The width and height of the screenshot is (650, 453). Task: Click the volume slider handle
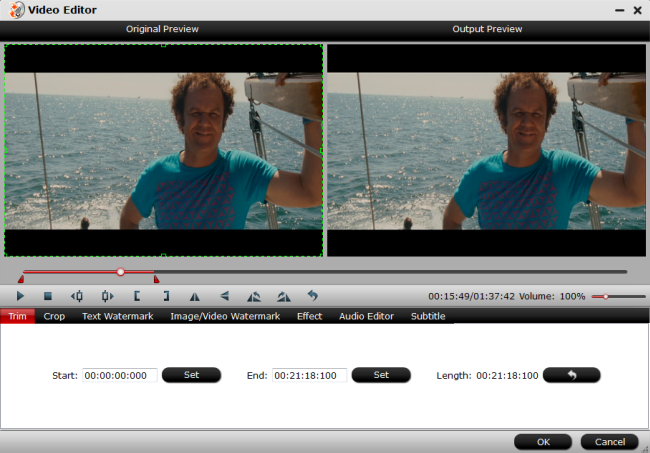tap(606, 296)
